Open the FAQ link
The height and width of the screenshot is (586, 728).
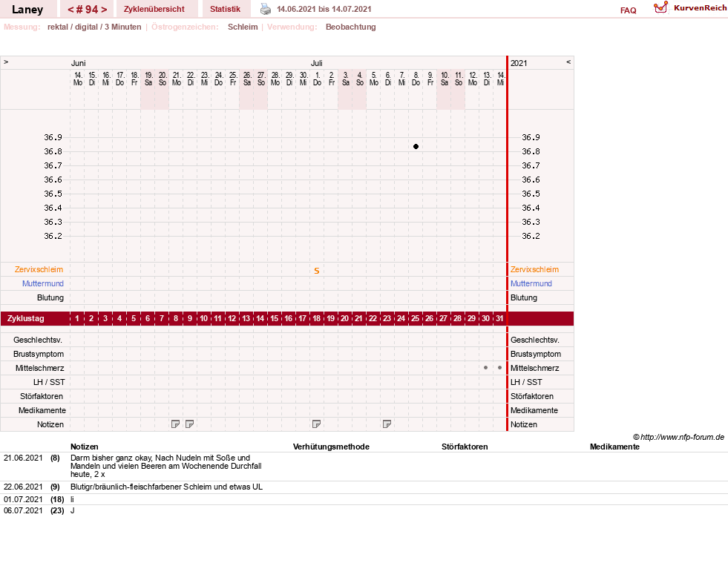click(x=628, y=10)
